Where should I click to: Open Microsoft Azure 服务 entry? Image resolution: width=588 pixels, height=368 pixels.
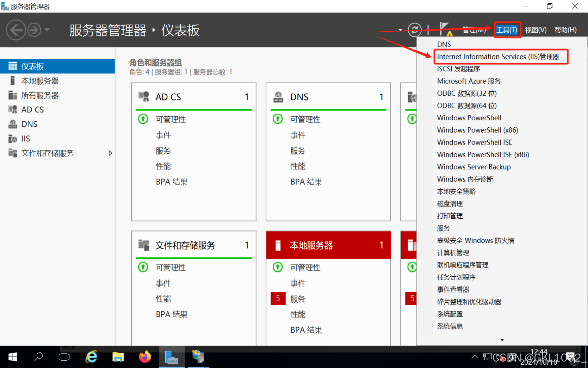469,81
